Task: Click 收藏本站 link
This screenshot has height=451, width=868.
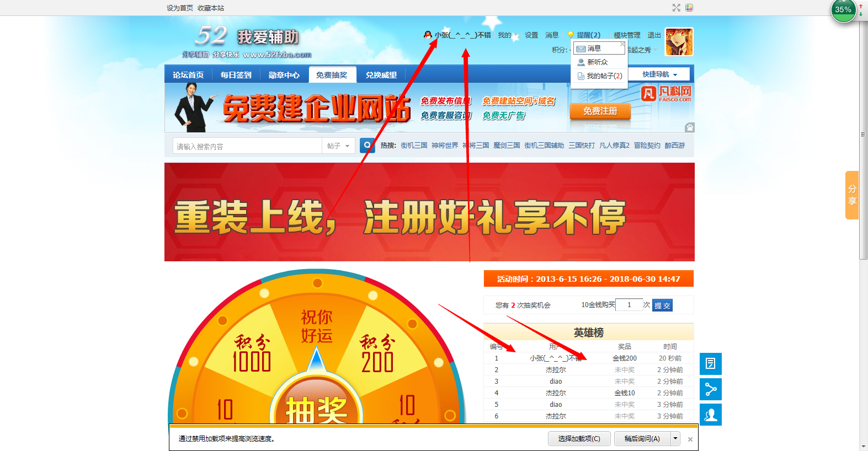Action: tap(211, 8)
